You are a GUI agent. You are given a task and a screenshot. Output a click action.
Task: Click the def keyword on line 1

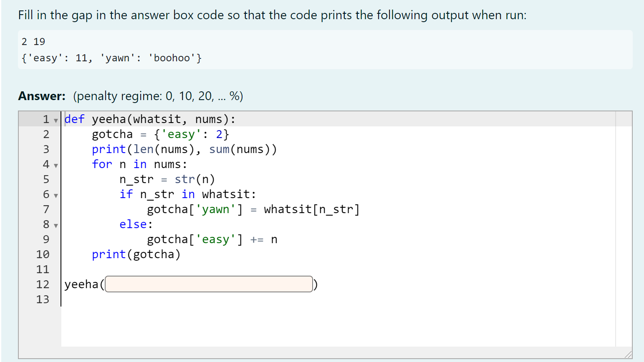74,119
